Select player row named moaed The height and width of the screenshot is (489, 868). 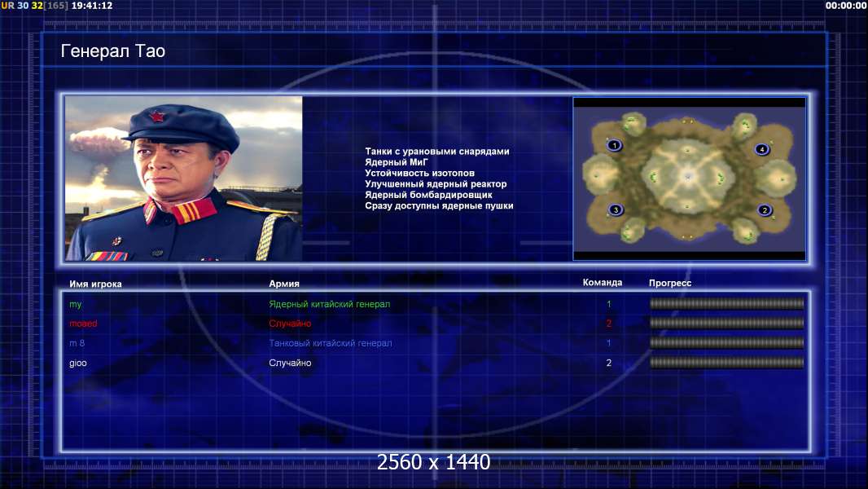(x=436, y=324)
